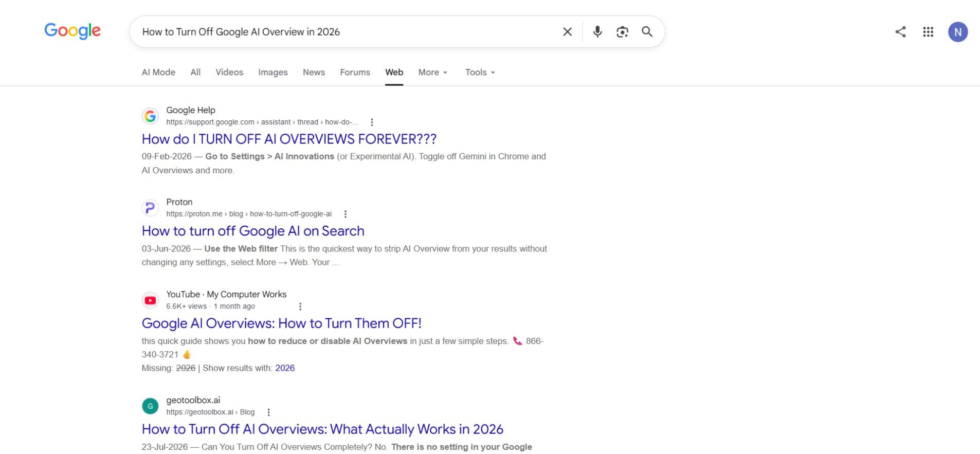Click the "2026" show results with link
The image size is (980, 454).
pyautogui.click(x=285, y=368)
